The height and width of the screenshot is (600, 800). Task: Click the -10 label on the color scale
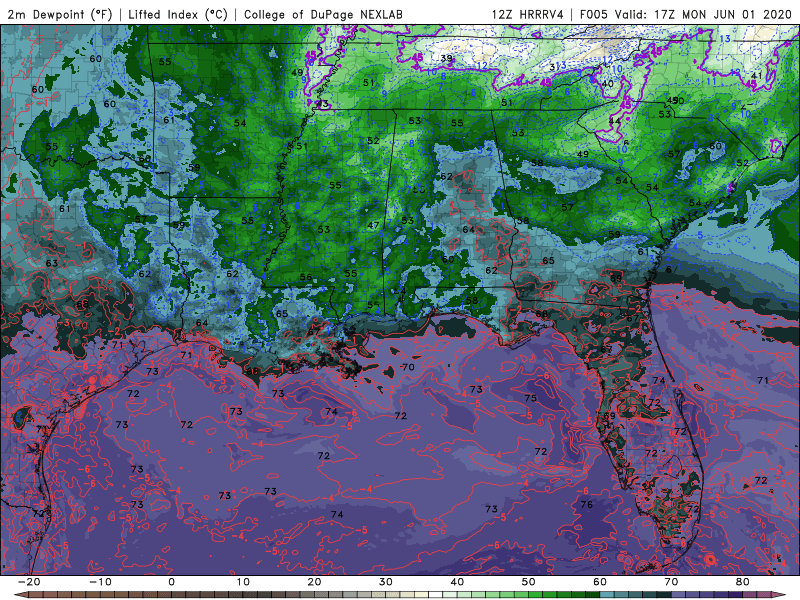[x=100, y=582]
